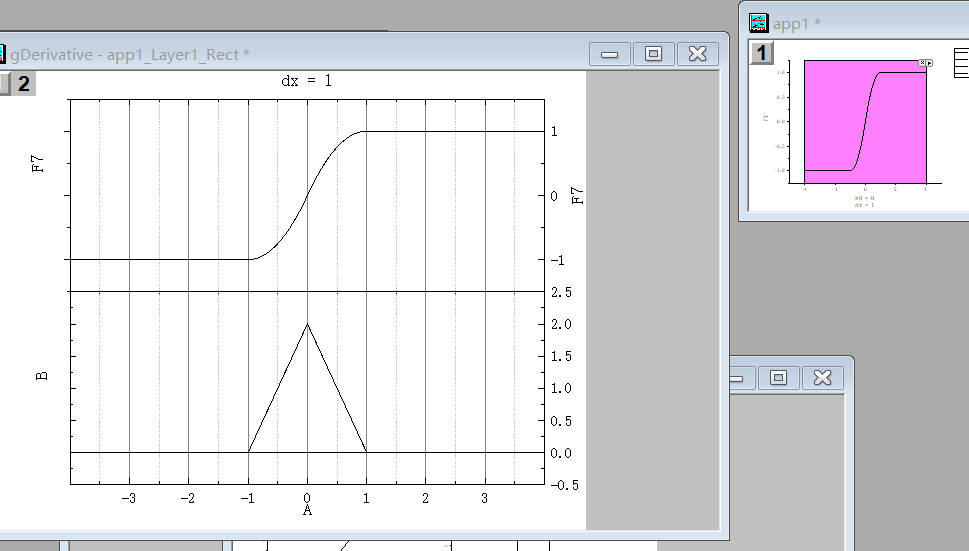Viewport: 969px width, 551px height.
Task: Click the A axis title below the plot
Action: (307, 510)
